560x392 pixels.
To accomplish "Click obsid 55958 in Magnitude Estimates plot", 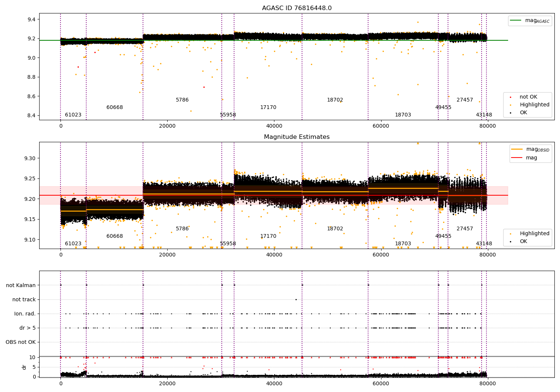I will 228,244.
